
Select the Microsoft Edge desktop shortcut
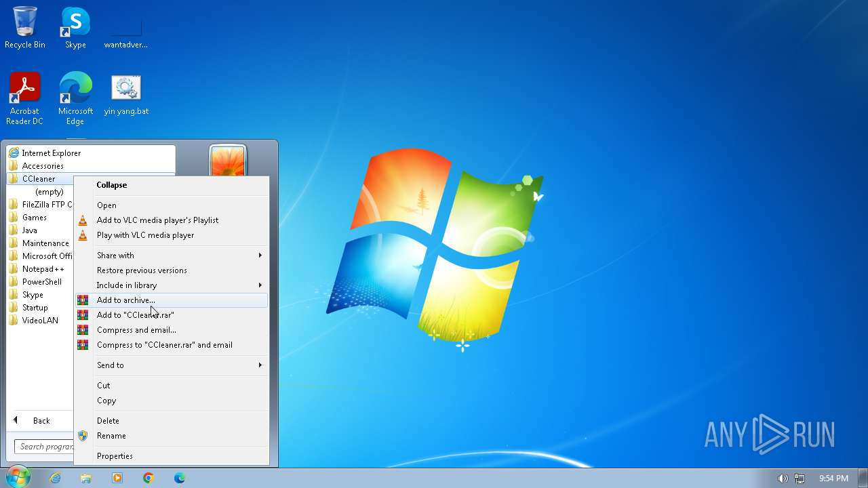75,99
